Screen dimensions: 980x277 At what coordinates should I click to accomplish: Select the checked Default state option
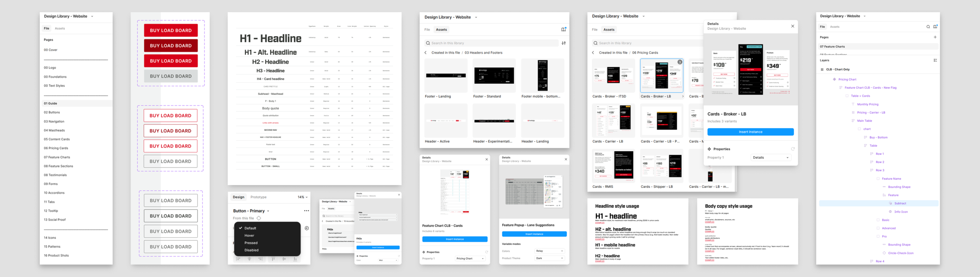pyautogui.click(x=250, y=228)
